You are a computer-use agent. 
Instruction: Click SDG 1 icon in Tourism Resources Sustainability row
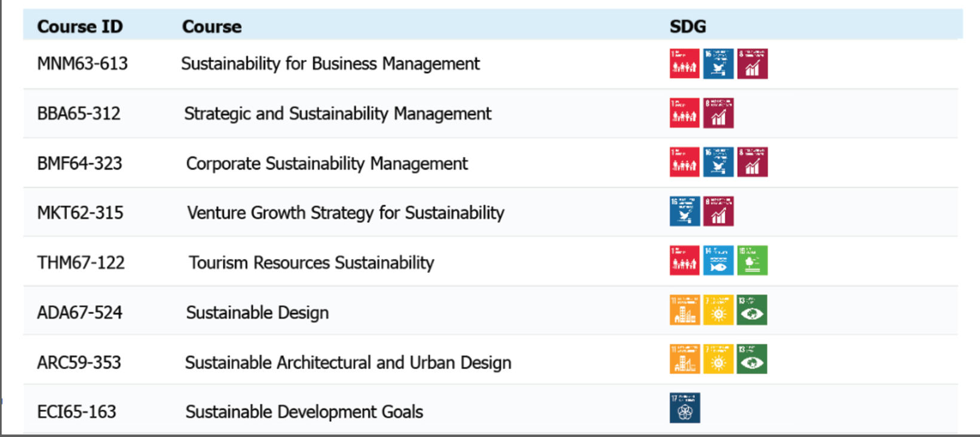coord(684,261)
